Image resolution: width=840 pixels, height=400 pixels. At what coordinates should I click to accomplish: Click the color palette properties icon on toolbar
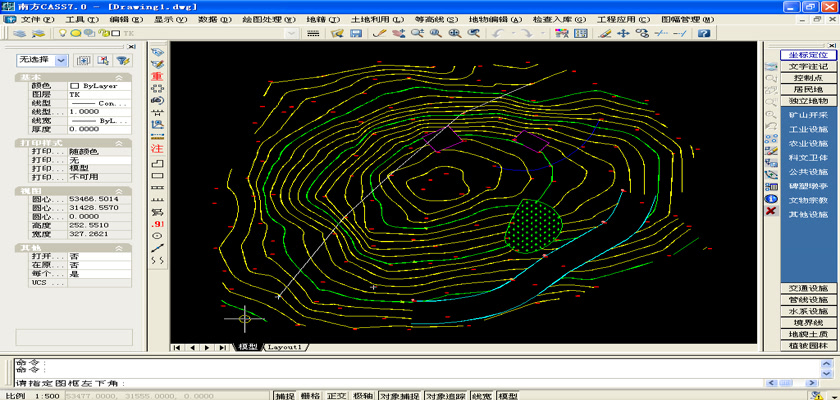(561, 33)
